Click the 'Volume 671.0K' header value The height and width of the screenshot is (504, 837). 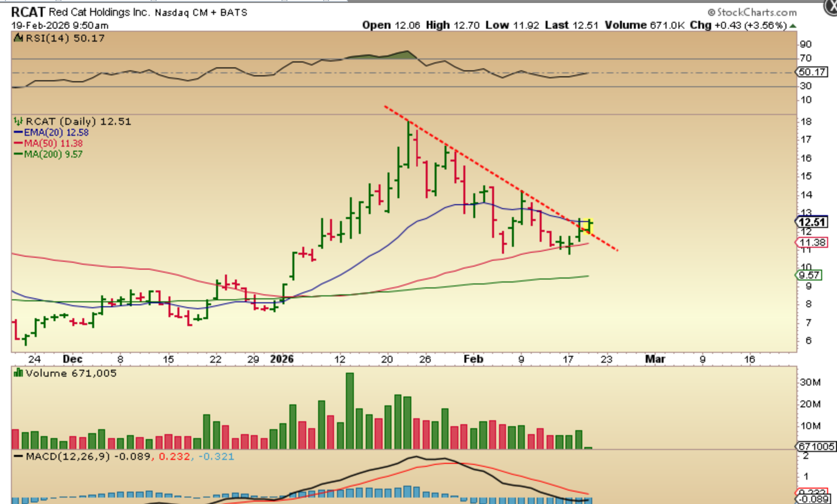coord(645,25)
